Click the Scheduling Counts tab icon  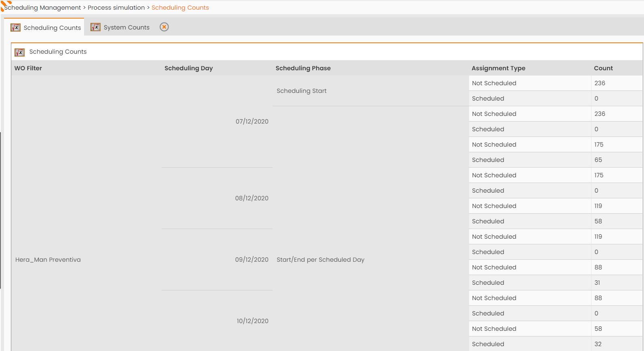tap(15, 27)
